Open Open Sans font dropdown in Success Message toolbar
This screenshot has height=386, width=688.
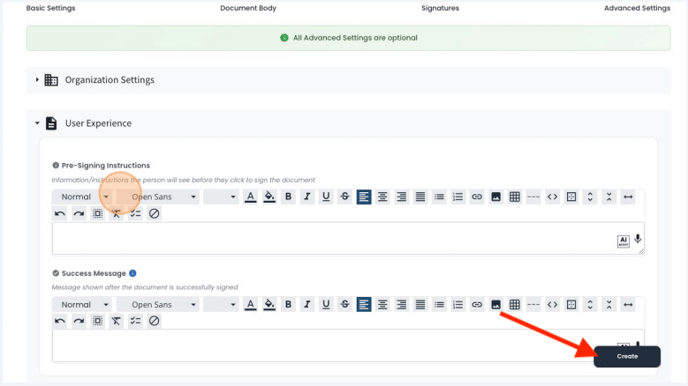point(158,304)
